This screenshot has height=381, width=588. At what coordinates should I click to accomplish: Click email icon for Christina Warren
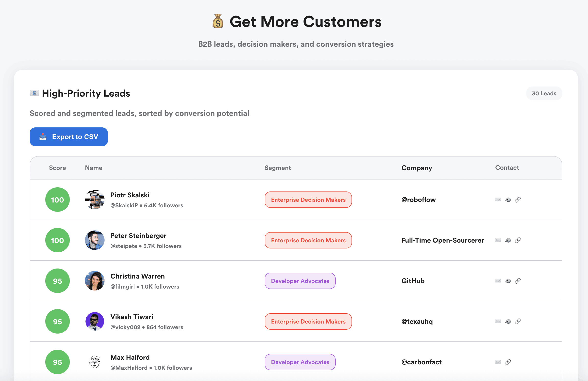click(x=498, y=281)
